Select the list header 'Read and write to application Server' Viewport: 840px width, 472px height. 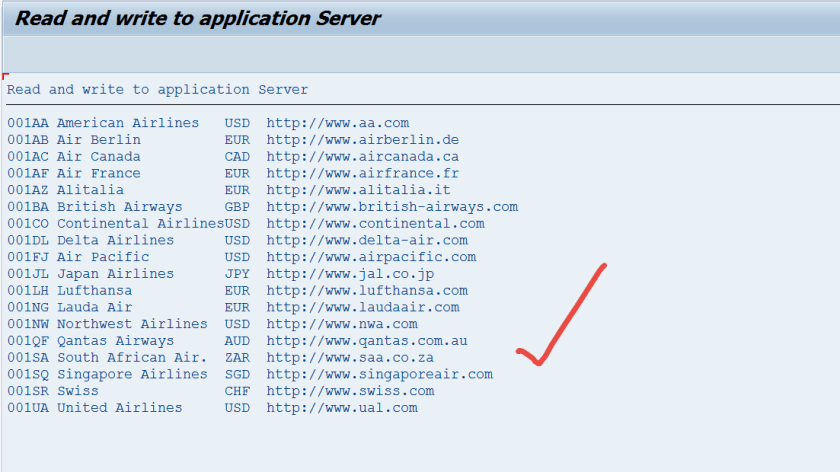tap(157, 89)
